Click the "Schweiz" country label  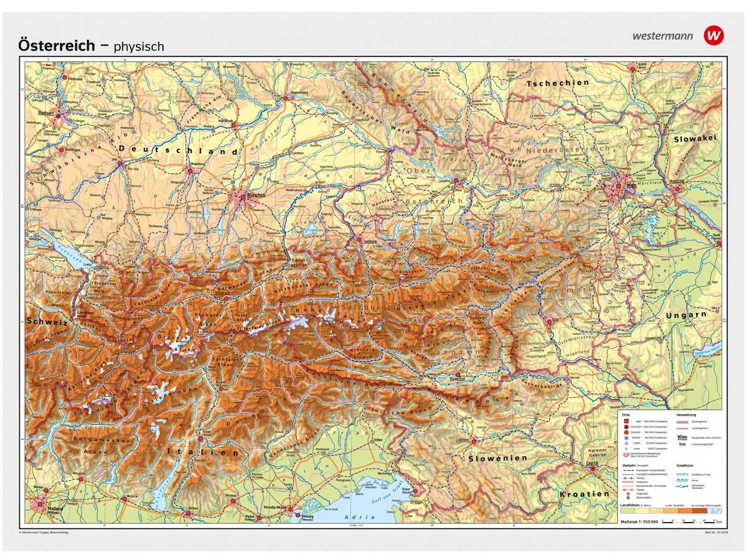pyautogui.click(x=47, y=322)
